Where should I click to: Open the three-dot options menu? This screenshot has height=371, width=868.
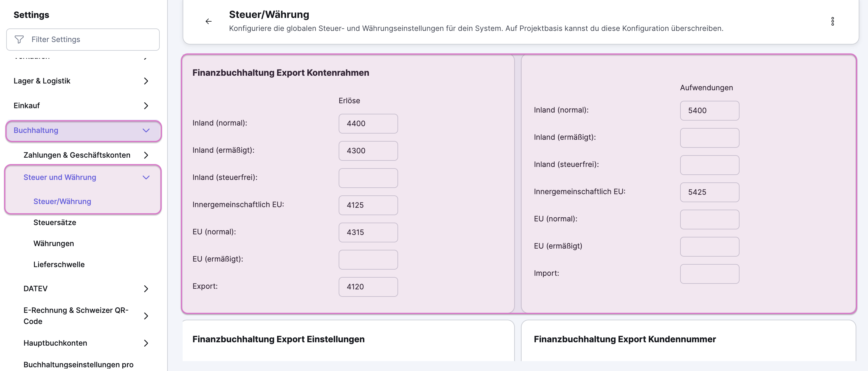pos(832,21)
